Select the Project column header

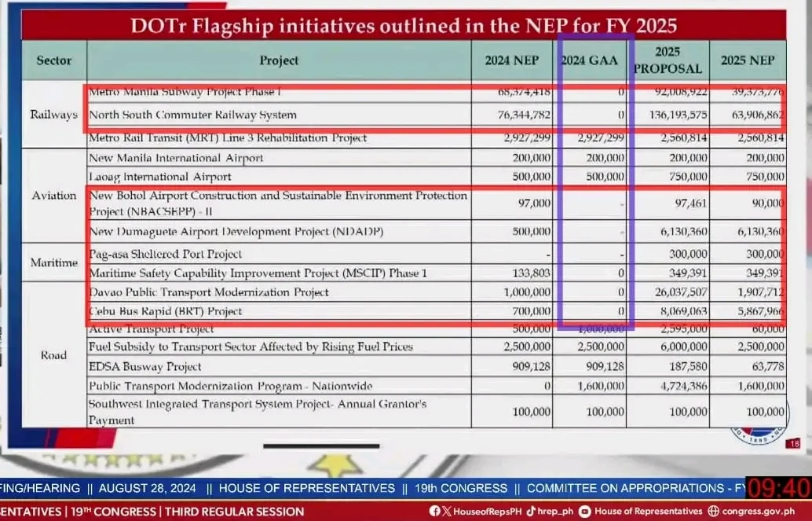point(279,61)
